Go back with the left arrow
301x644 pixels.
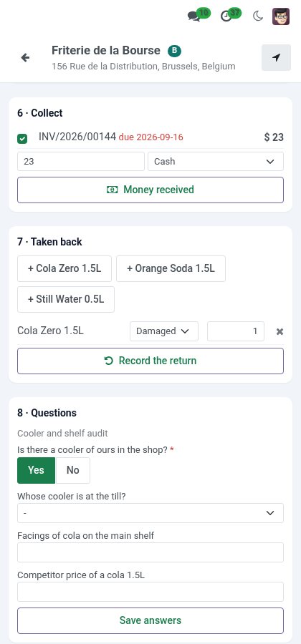(26, 57)
